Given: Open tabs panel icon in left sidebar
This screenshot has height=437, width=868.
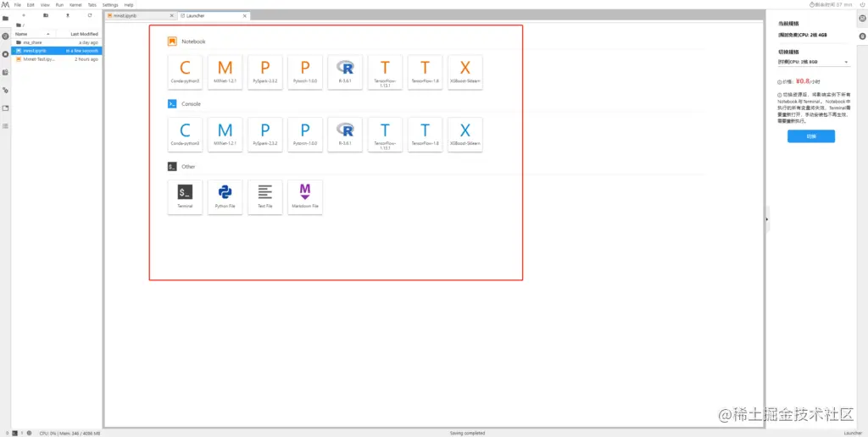Looking at the screenshot, I should tap(6, 108).
